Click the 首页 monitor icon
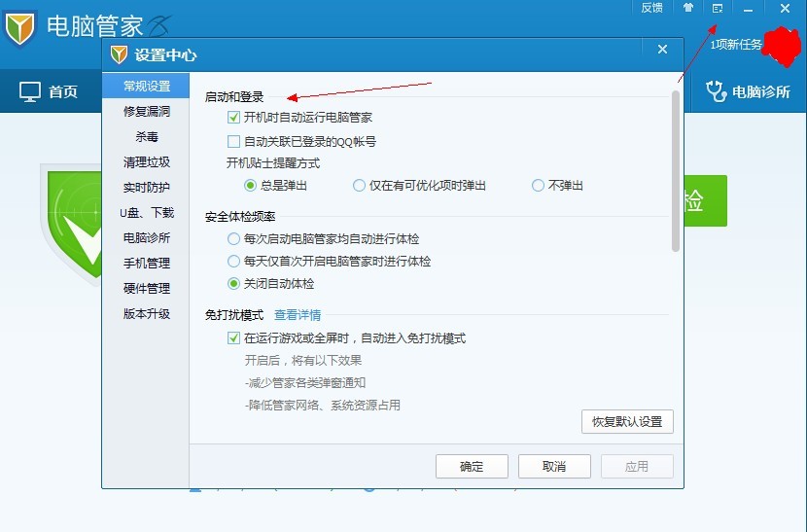The width and height of the screenshot is (807, 532). tap(30, 91)
